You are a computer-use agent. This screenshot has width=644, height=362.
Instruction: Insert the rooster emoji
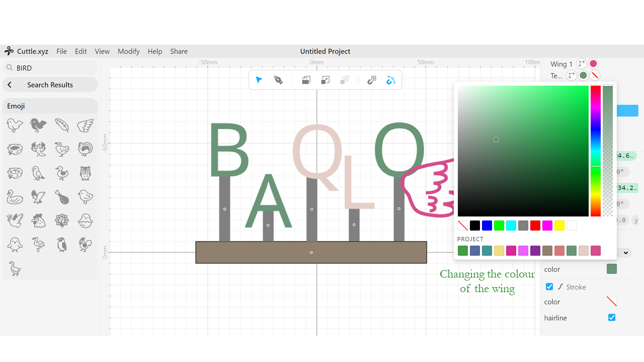[86, 244]
